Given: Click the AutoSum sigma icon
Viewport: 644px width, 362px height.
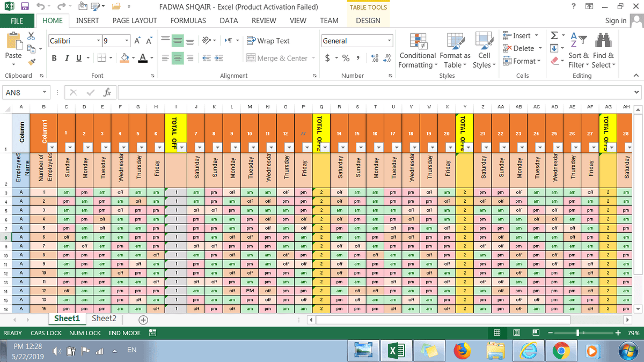Looking at the screenshot, I should (x=554, y=35).
